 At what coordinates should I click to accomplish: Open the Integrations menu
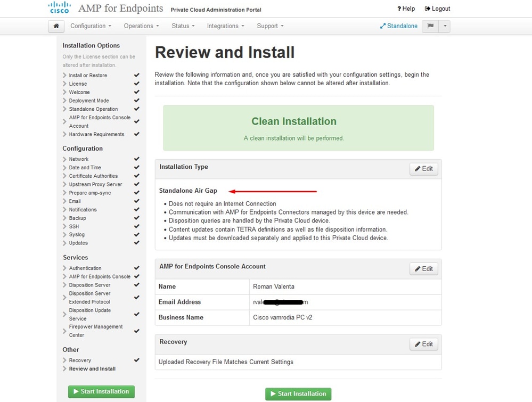coord(226,26)
